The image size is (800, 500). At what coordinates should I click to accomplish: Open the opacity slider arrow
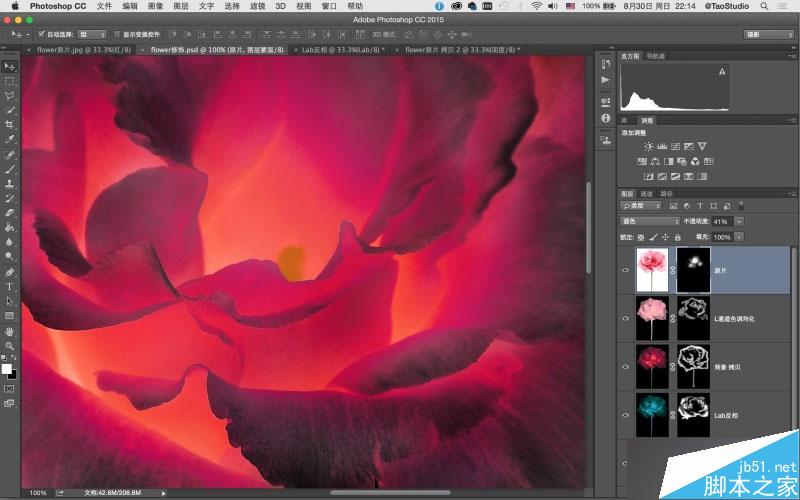click(x=739, y=221)
